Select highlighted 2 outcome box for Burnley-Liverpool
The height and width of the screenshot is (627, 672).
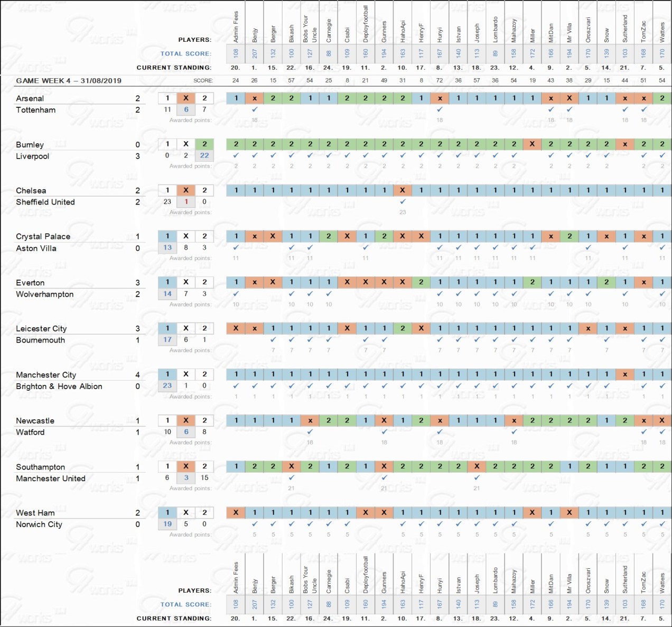pyautogui.click(x=204, y=144)
